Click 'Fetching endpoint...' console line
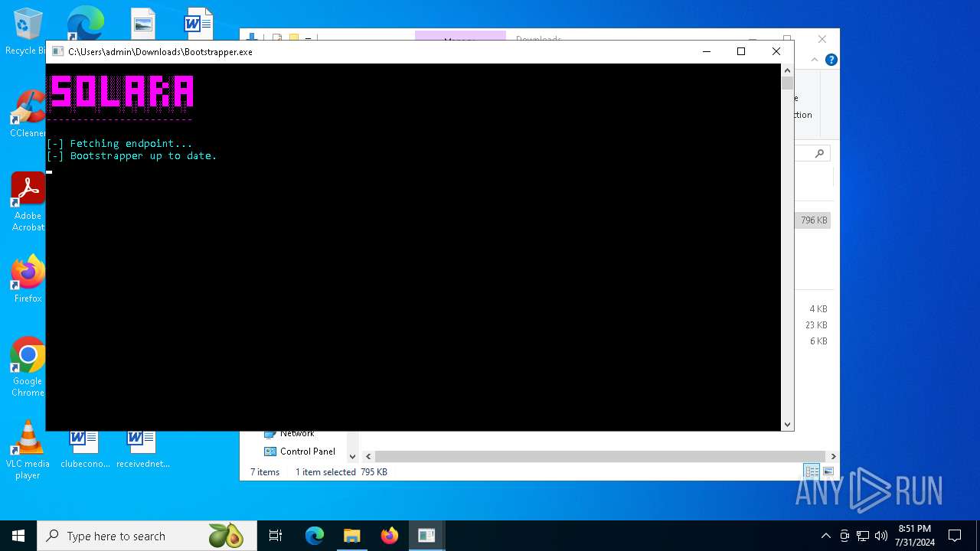Screen dimensions: 980x551 [x=131, y=143]
